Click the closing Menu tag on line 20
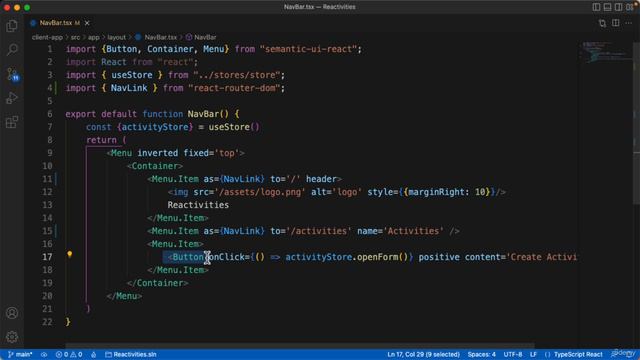640x360 pixels. pyautogui.click(x=124, y=296)
